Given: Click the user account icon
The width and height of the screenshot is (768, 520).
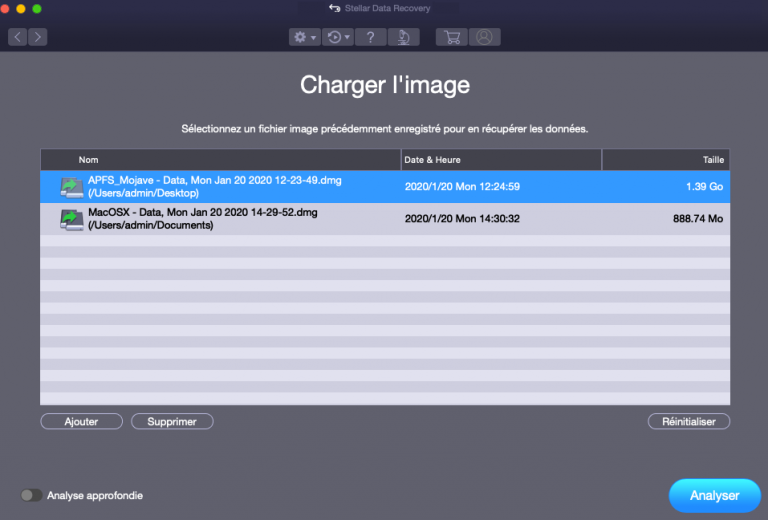Looking at the screenshot, I should 484,37.
